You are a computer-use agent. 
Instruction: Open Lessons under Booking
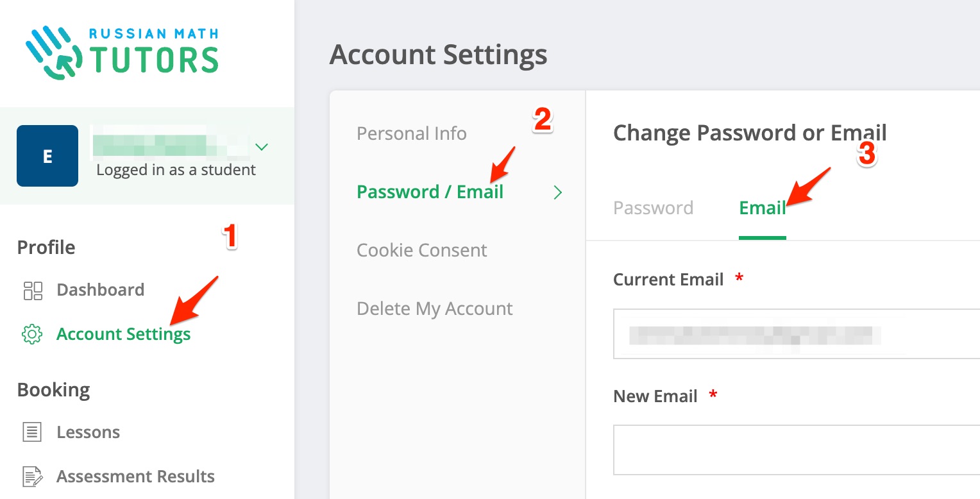tap(88, 432)
